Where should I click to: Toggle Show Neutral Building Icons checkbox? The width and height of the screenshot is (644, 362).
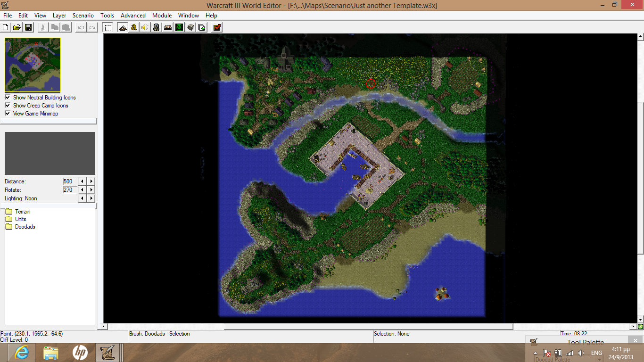click(8, 98)
